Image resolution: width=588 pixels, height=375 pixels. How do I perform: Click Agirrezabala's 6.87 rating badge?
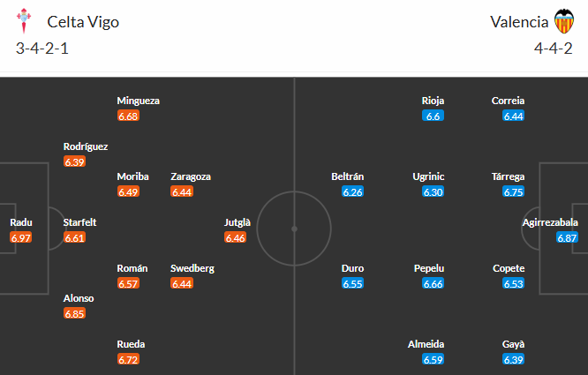click(568, 238)
